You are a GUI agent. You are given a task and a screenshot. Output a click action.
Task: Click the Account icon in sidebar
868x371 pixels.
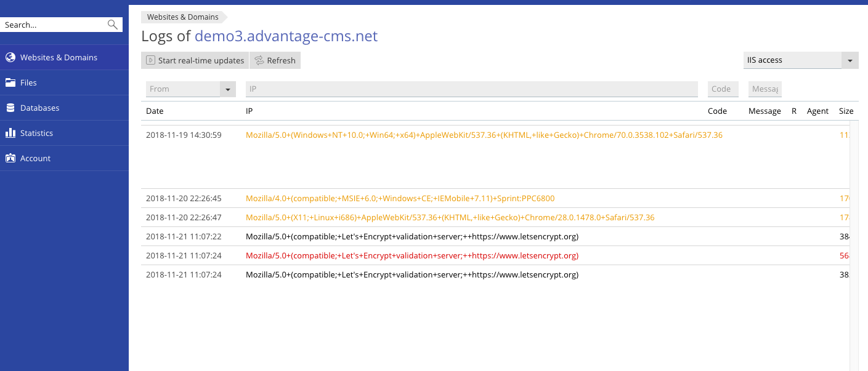(x=10, y=158)
